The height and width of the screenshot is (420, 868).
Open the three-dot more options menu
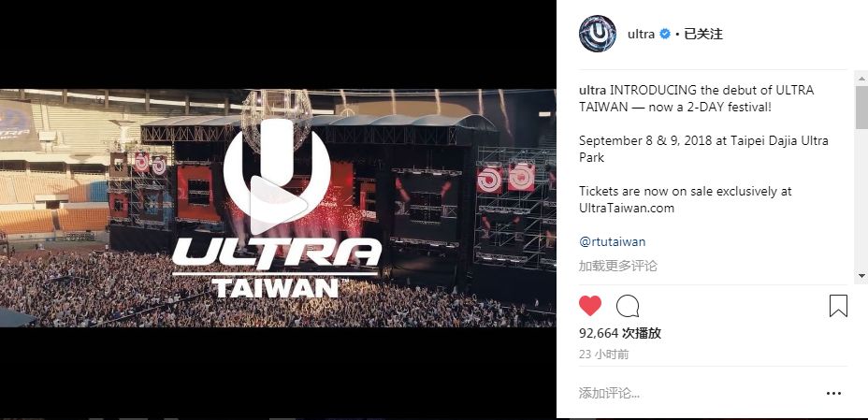tap(833, 394)
